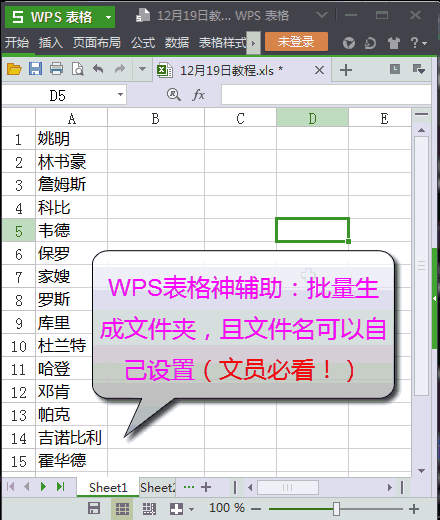Open Print Preview from the toolbar
Viewport: 440px width, 520px height.
click(77, 69)
